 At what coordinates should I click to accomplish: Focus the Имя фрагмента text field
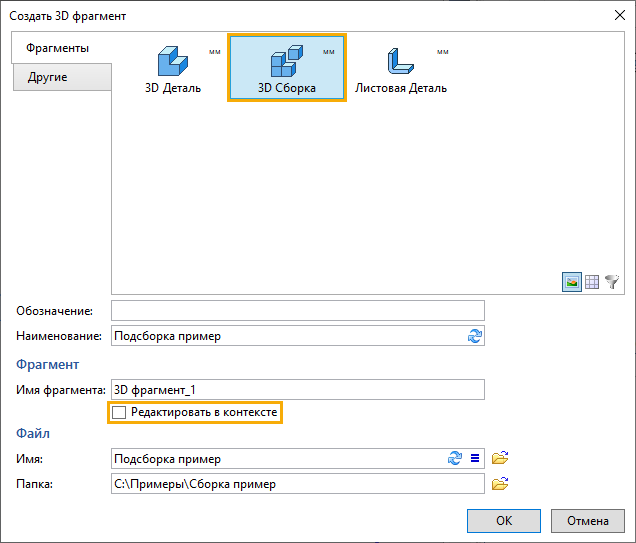pyautogui.click(x=297, y=390)
